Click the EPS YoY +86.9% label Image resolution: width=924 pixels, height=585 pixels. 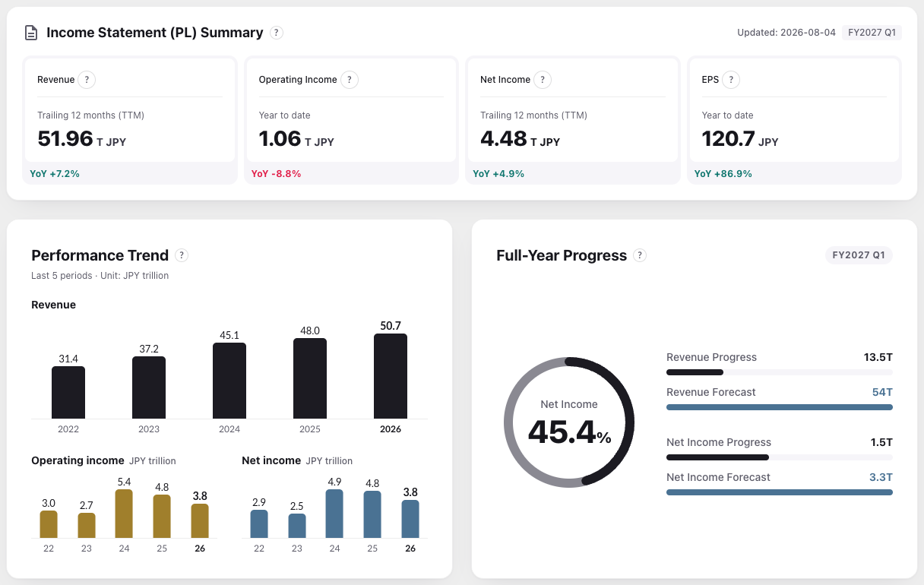[x=723, y=174]
